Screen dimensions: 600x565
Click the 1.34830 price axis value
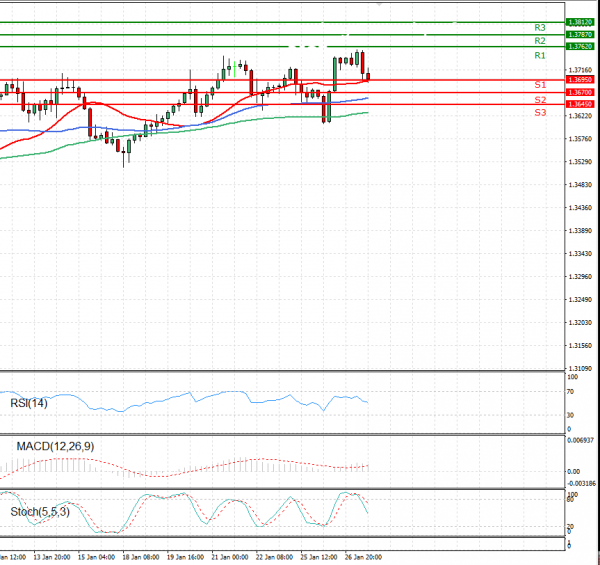(580, 184)
